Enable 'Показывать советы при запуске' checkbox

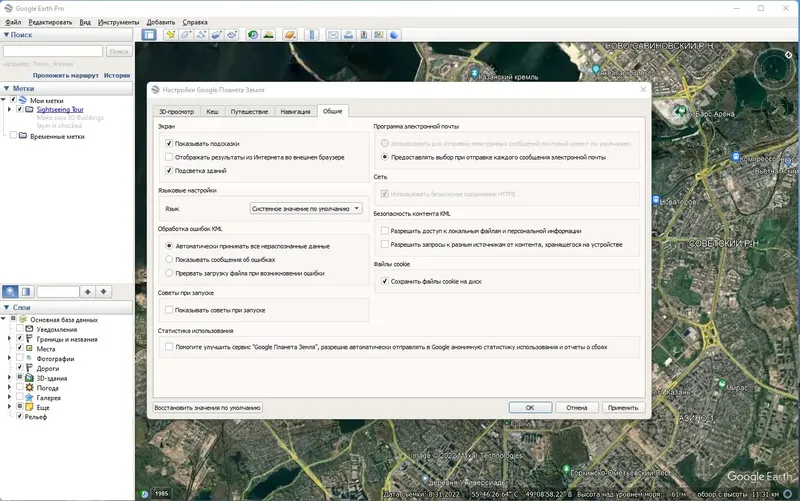[x=169, y=310]
